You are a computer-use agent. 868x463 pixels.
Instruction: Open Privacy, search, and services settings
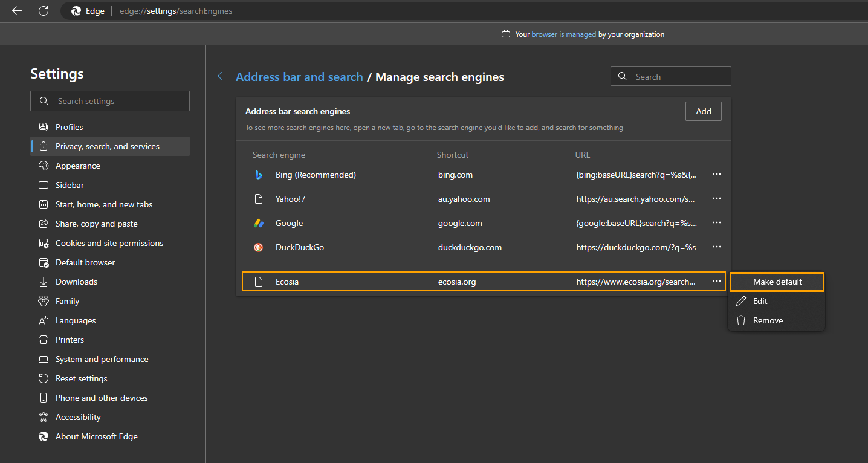pos(110,146)
